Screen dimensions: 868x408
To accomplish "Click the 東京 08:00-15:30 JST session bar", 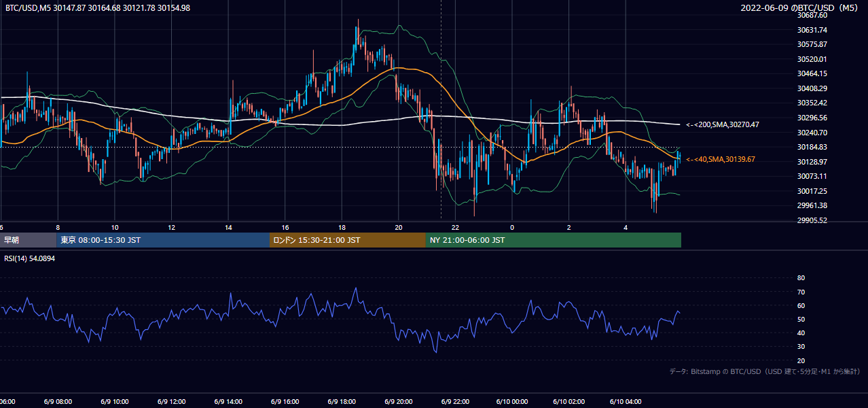I will (x=163, y=240).
